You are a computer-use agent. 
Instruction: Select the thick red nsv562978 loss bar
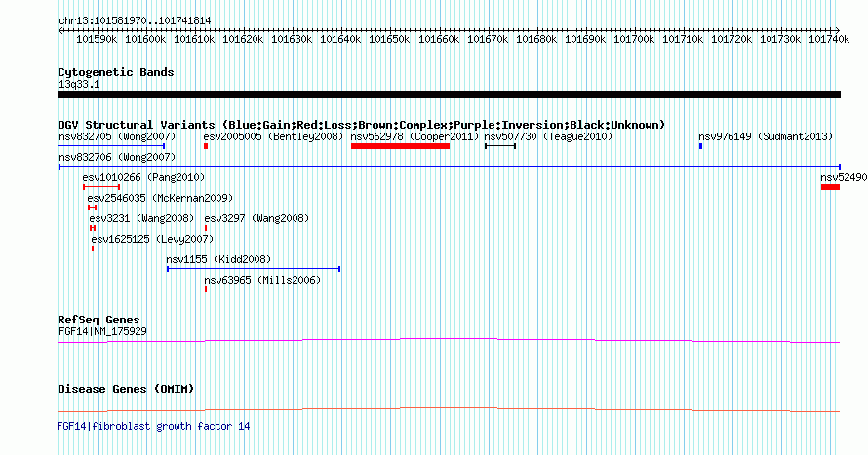400,146
